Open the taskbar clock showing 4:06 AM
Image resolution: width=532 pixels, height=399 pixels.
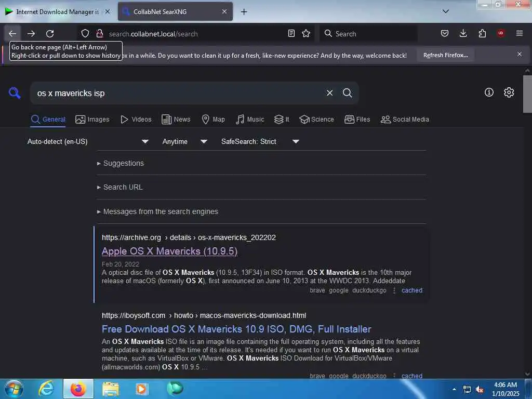(x=506, y=389)
